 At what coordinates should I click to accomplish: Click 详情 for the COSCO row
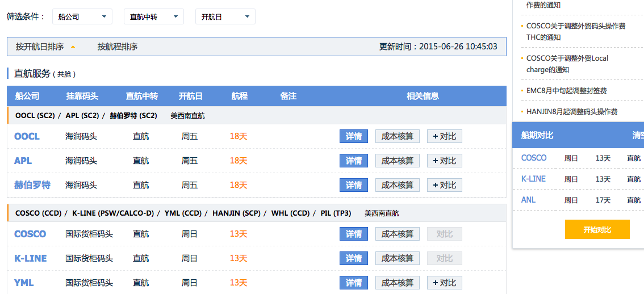pyautogui.click(x=354, y=234)
